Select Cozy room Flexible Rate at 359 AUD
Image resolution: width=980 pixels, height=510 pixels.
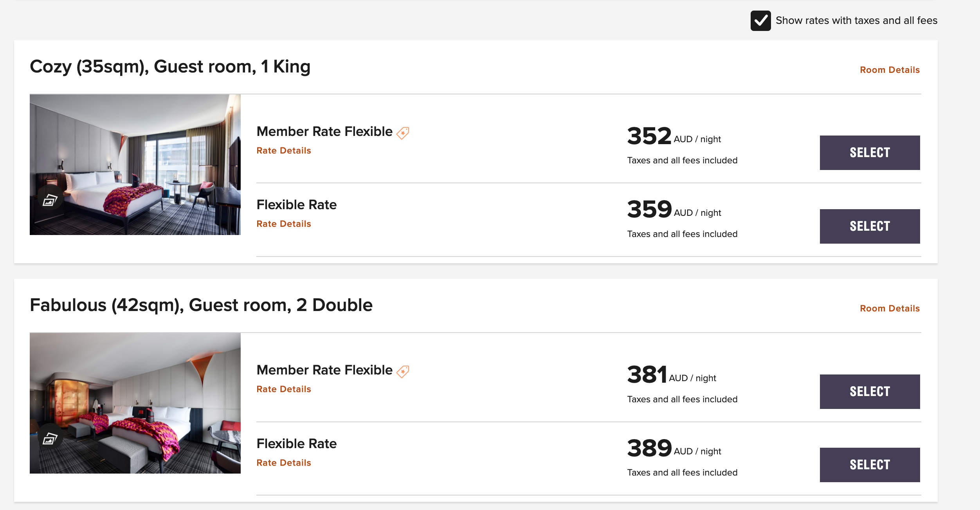870,226
